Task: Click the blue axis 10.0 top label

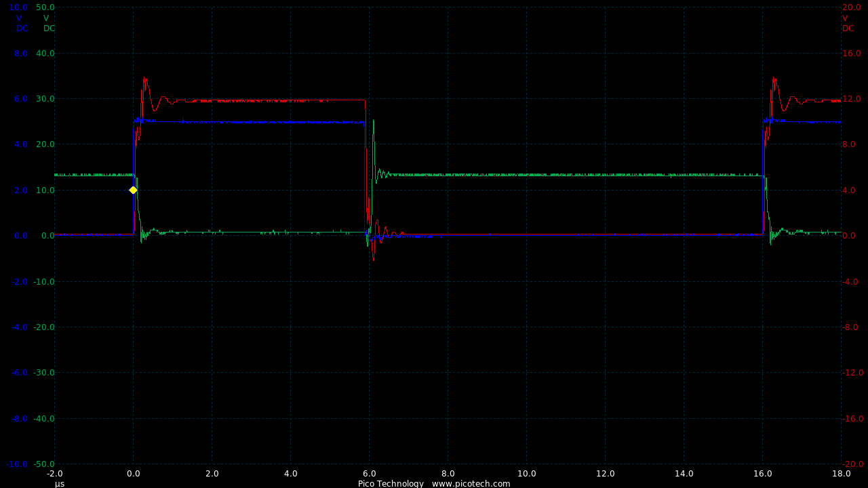Action: pos(18,7)
